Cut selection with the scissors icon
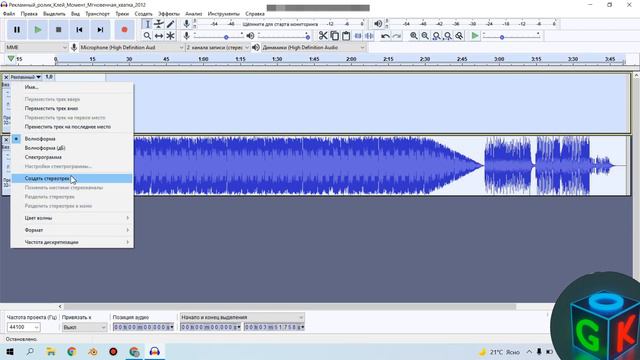640x360 pixels. click(x=323, y=36)
